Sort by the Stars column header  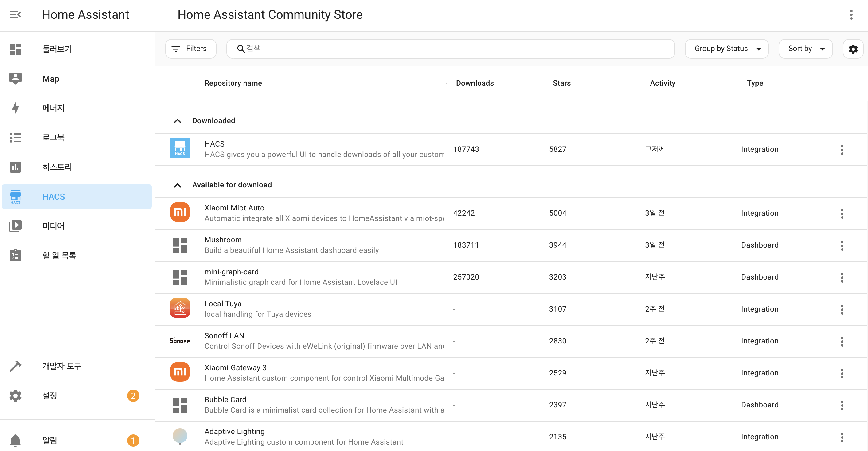(x=561, y=83)
